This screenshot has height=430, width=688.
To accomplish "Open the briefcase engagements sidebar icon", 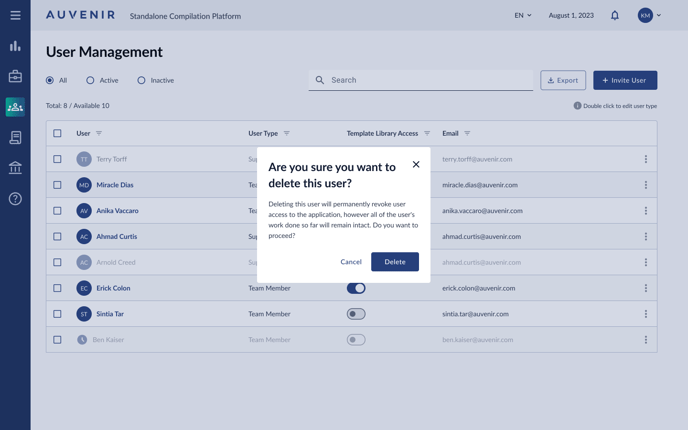I will [x=15, y=76].
